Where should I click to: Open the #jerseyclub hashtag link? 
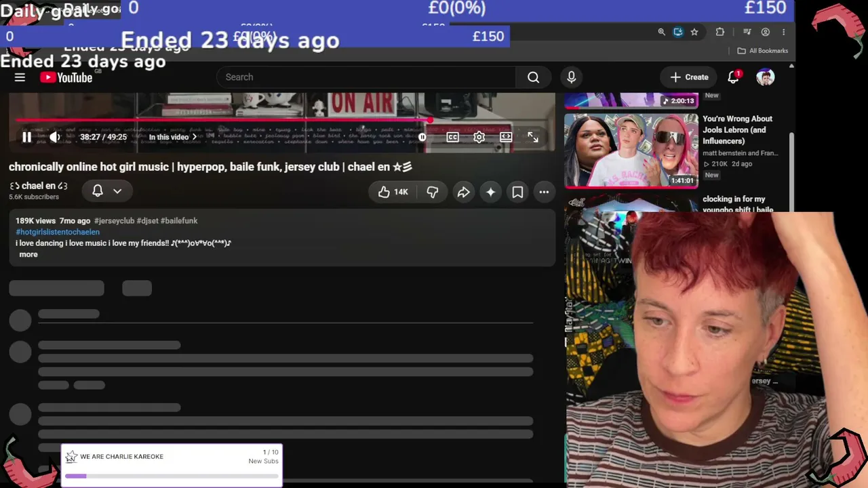point(114,221)
